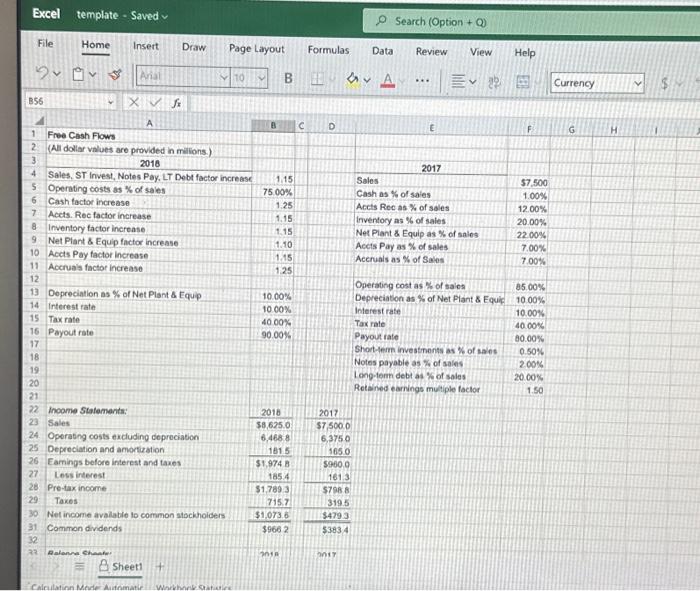Open the Currency number format dropdown
700x591 pixels.
597,83
